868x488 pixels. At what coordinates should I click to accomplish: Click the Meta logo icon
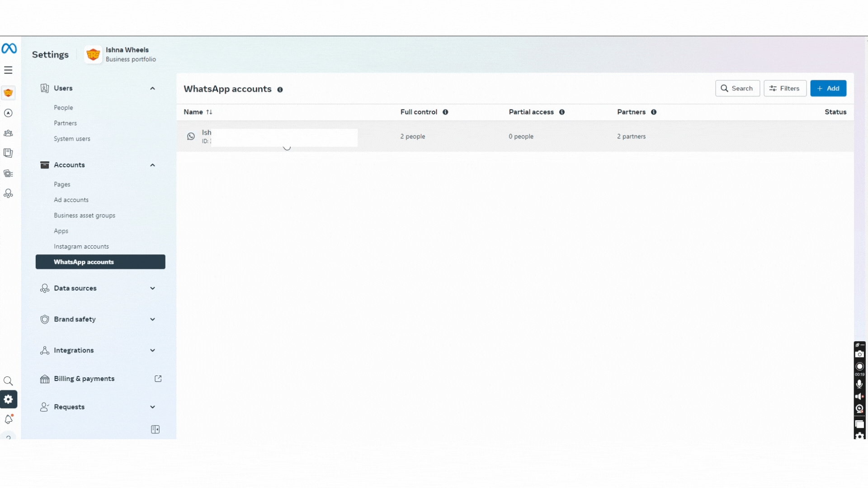coord(9,48)
